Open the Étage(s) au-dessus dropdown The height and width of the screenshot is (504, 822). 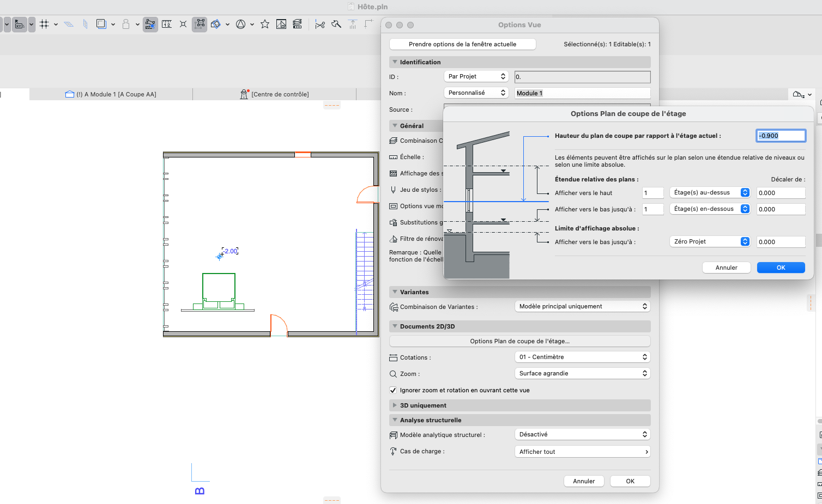tap(710, 192)
